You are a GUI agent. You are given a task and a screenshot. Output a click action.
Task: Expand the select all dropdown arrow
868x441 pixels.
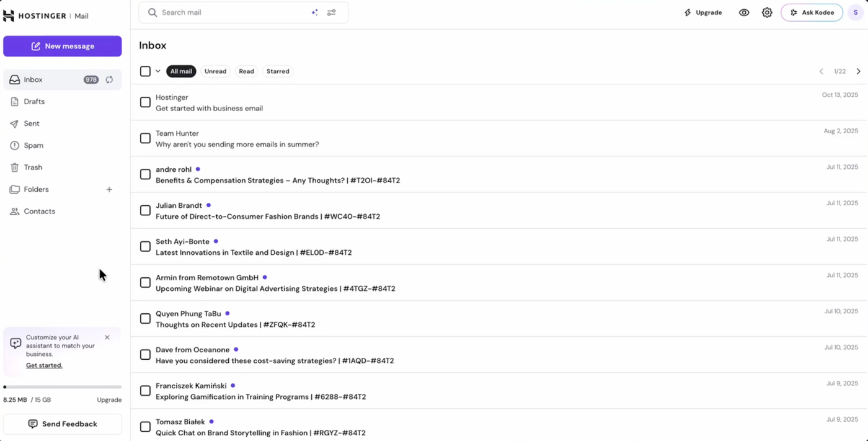[x=158, y=71]
